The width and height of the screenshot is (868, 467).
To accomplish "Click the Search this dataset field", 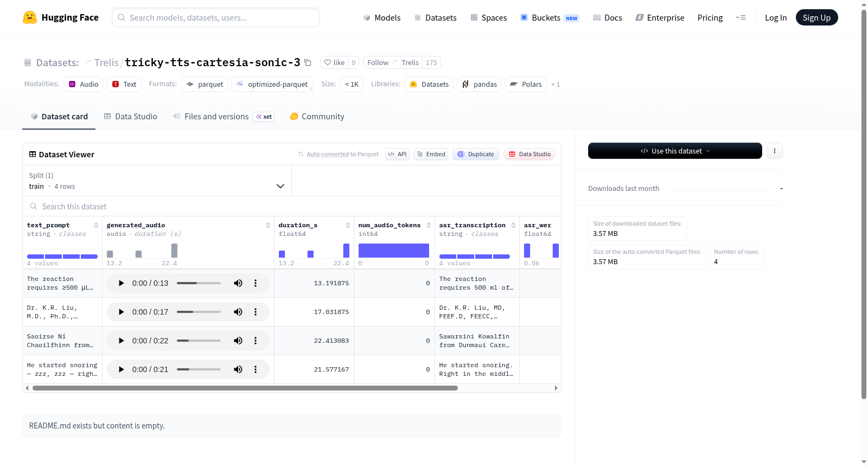I will (x=292, y=206).
